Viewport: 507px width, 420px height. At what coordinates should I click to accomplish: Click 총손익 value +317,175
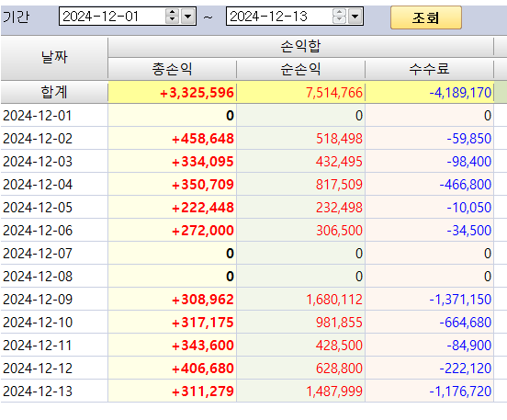pos(203,323)
